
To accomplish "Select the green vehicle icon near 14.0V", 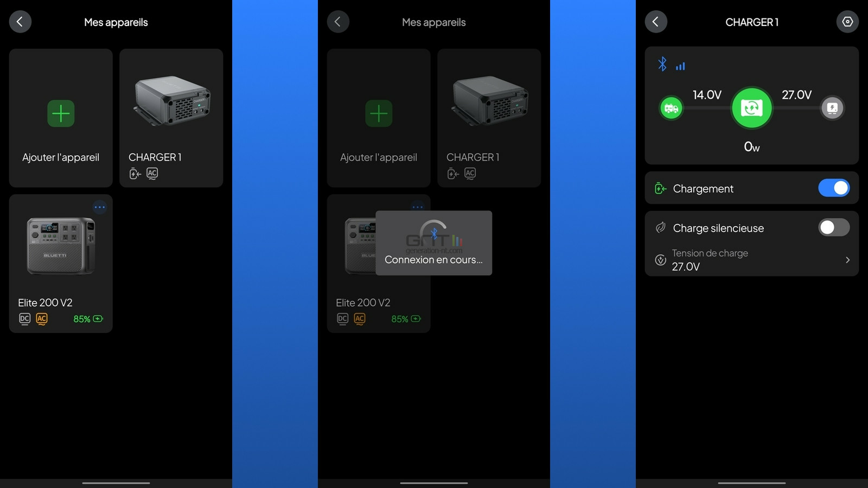I will pos(671,108).
